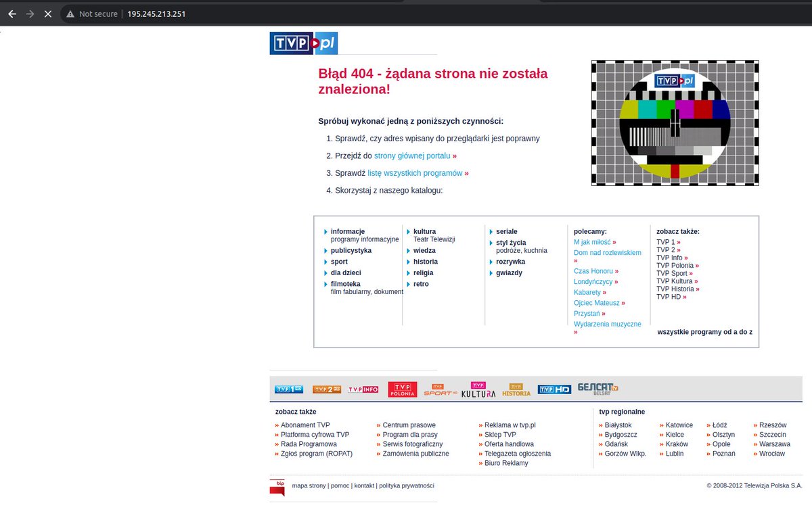Open the Czas Honoru link
The height and width of the screenshot is (505, 812).
[x=593, y=271]
